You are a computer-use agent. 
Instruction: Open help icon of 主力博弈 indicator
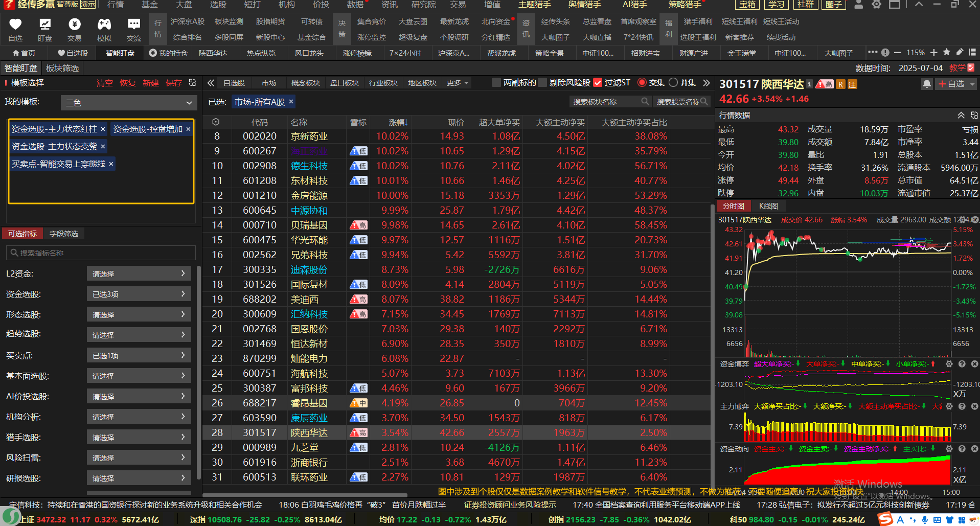tap(962, 406)
